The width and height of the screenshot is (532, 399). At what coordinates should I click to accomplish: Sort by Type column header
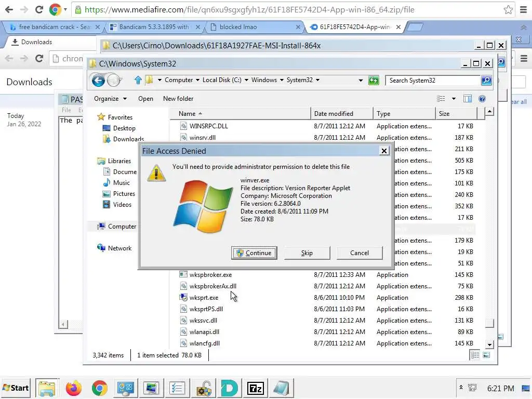coord(404,114)
